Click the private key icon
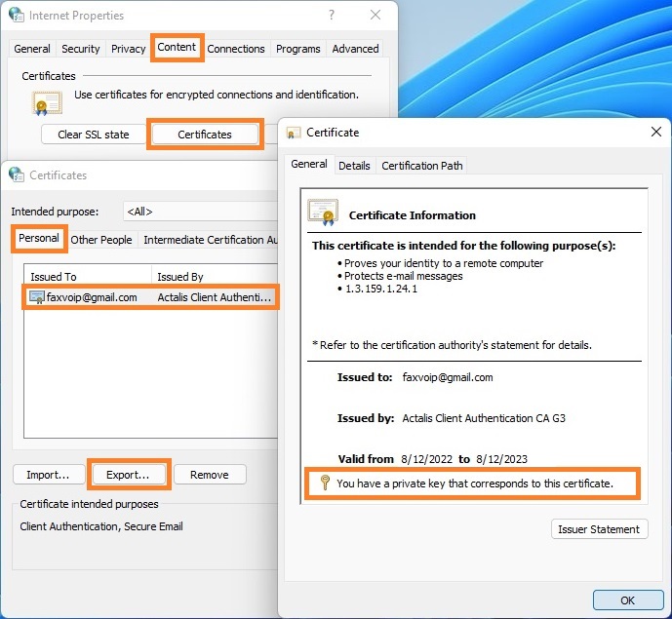Viewport: 672px width, 619px height. coord(326,483)
